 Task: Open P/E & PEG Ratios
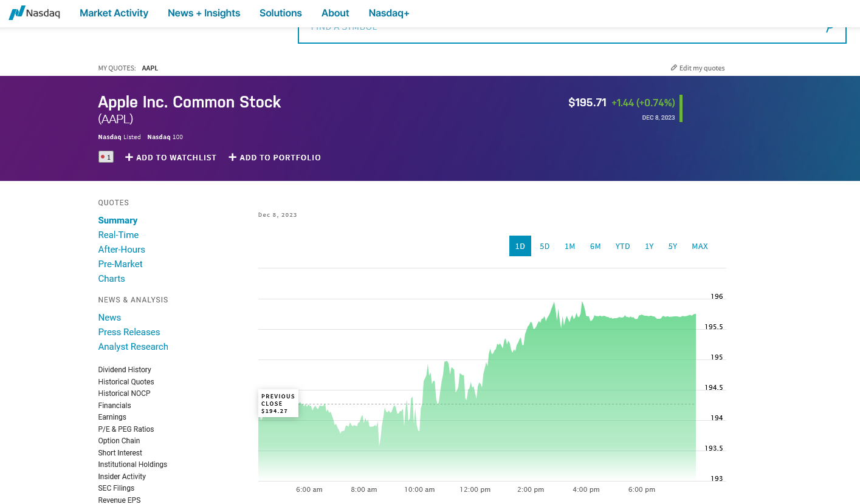point(126,429)
